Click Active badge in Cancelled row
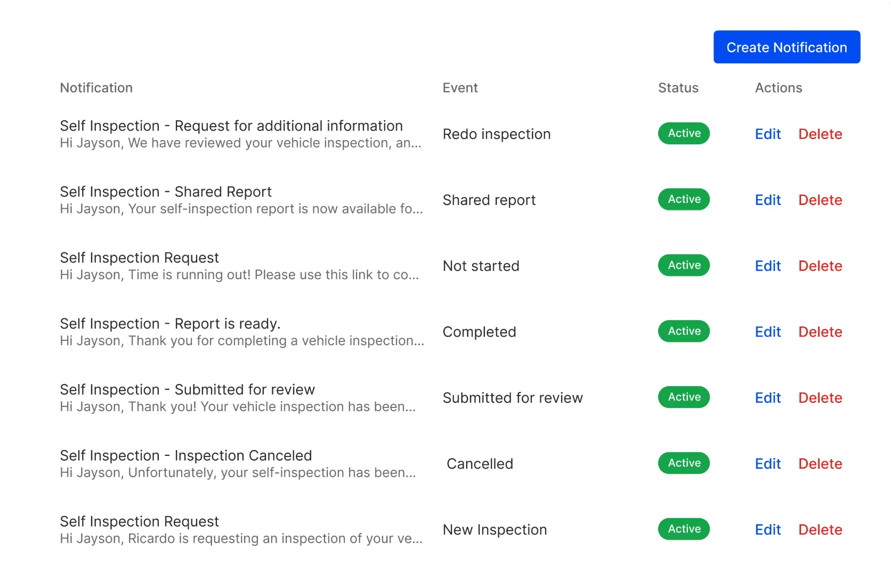This screenshot has height=588, width=891. point(684,463)
